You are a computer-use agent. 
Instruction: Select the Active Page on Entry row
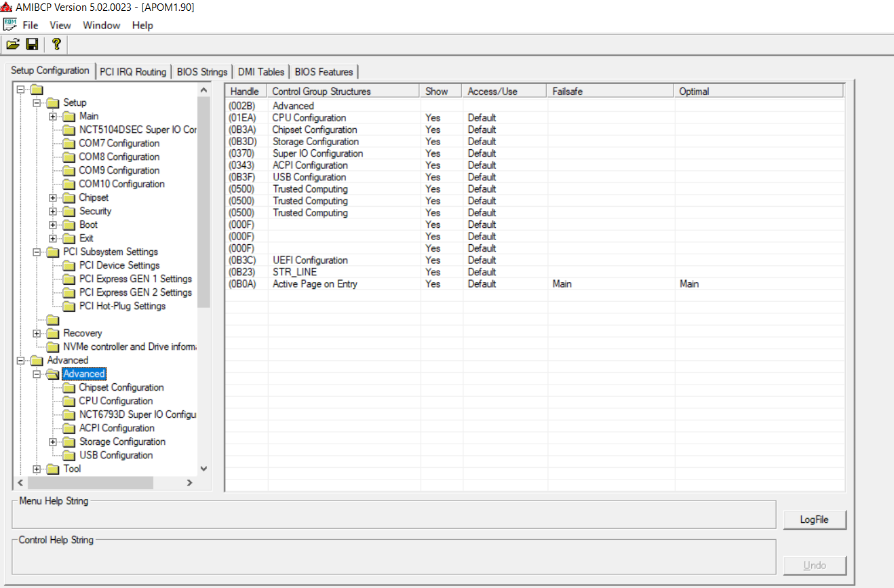pyautogui.click(x=315, y=284)
